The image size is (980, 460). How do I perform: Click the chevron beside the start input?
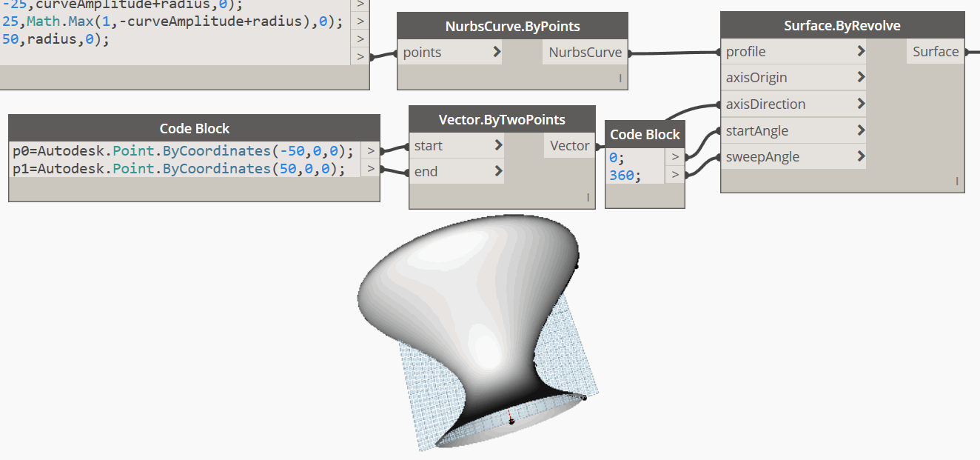tap(498, 145)
